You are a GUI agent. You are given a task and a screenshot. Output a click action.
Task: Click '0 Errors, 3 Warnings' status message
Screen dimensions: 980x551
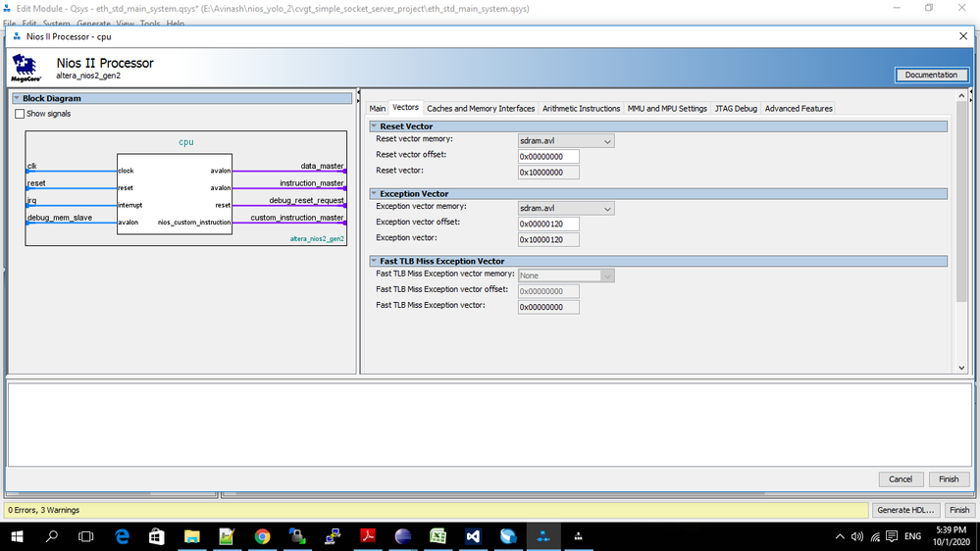point(44,511)
